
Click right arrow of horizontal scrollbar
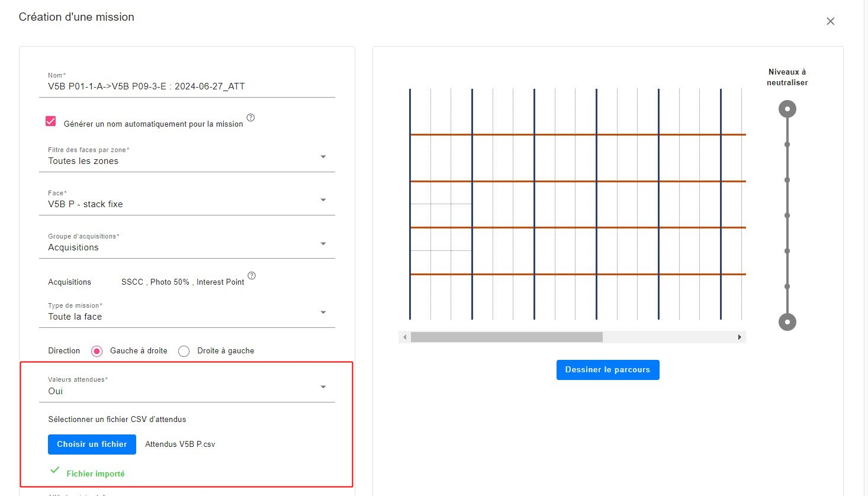[740, 337]
